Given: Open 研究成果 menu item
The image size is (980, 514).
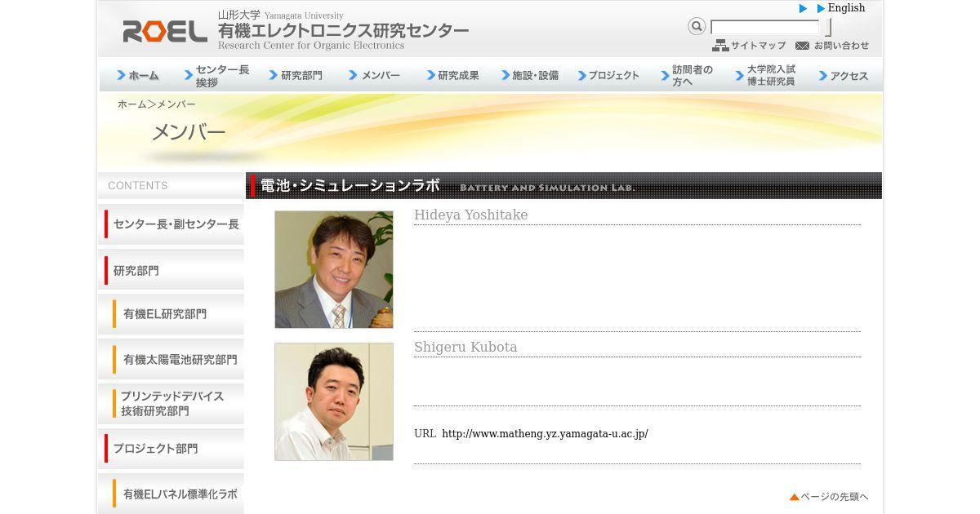Looking at the screenshot, I should pyautogui.click(x=453, y=75).
